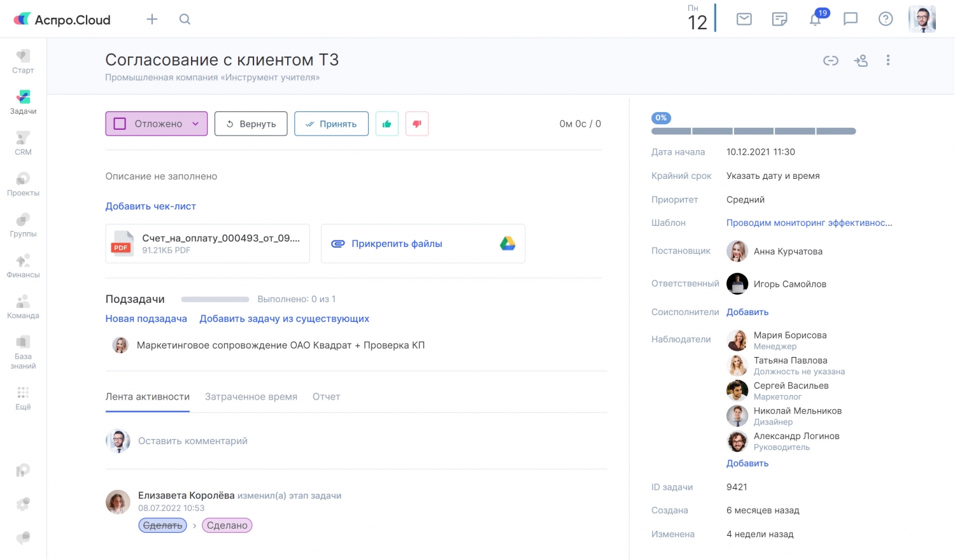This screenshot has width=955, height=560.
Task: Switch to the Отчет tab
Action: [326, 396]
